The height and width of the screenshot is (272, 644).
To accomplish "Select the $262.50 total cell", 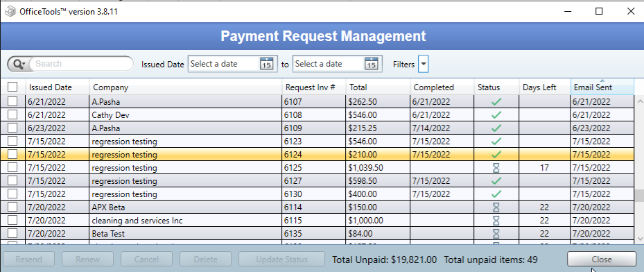I will (378, 101).
